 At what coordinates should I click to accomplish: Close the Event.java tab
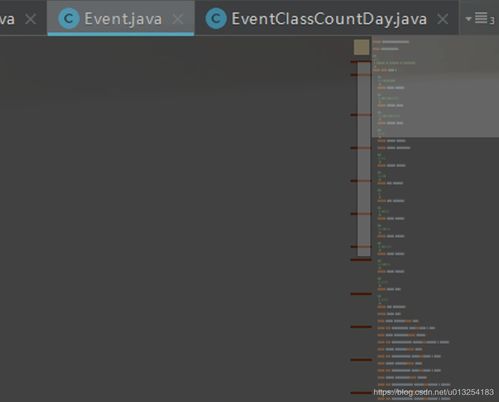(x=178, y=19)
